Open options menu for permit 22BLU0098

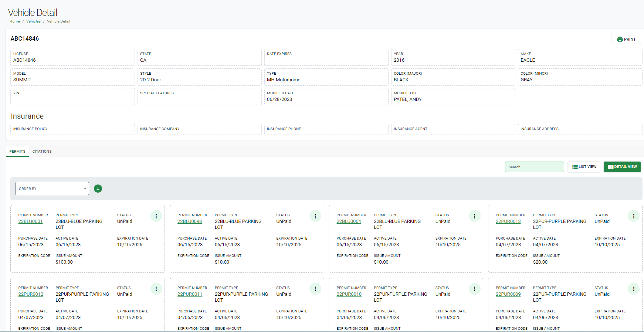click(315, 216)
